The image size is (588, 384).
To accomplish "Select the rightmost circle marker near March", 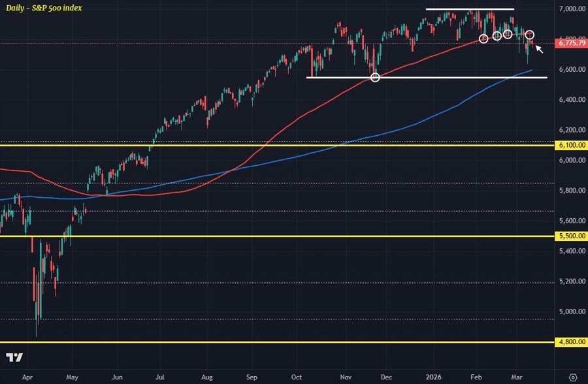I will 531,34.
